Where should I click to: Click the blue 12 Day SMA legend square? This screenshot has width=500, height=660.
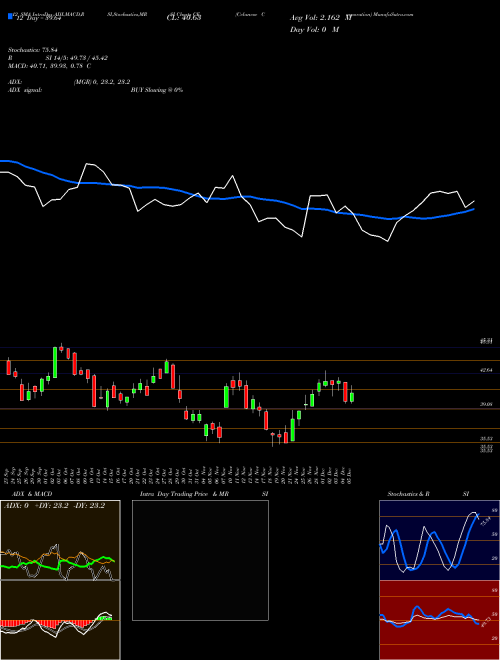[11, 17]
